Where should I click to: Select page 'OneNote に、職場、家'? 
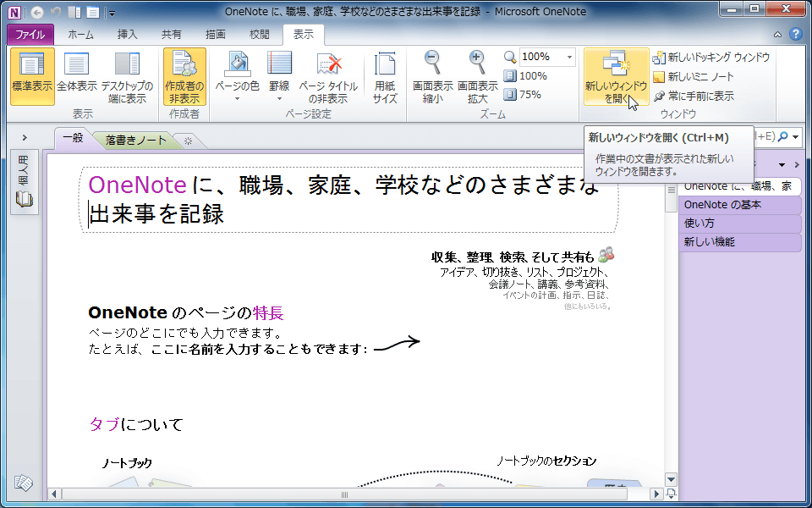tap(740, 186)
